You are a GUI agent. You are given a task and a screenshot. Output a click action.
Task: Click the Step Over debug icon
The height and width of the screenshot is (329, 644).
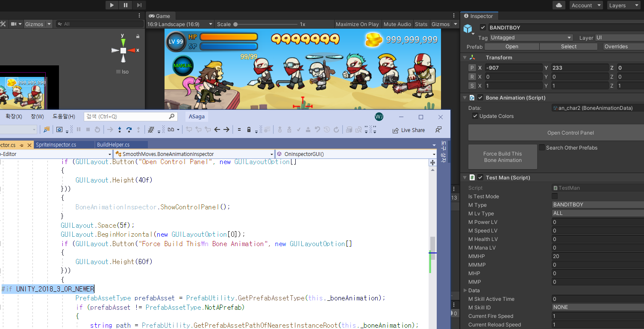coord(129,129)
